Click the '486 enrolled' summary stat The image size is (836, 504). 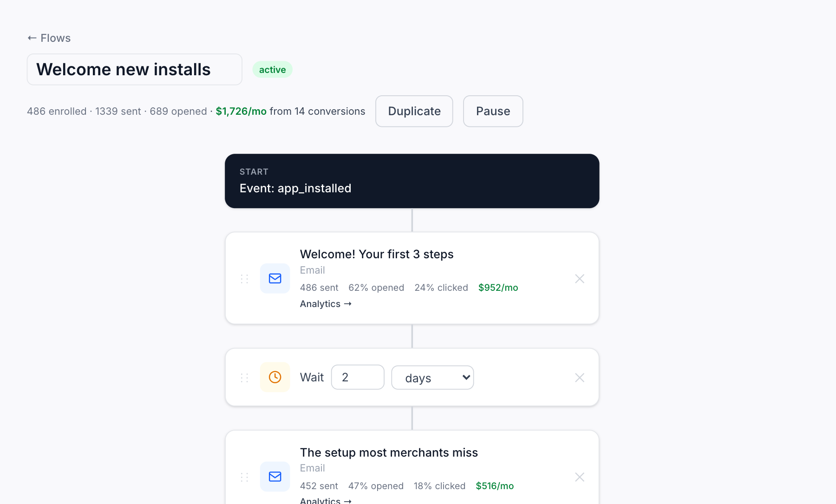coord(57,111)
